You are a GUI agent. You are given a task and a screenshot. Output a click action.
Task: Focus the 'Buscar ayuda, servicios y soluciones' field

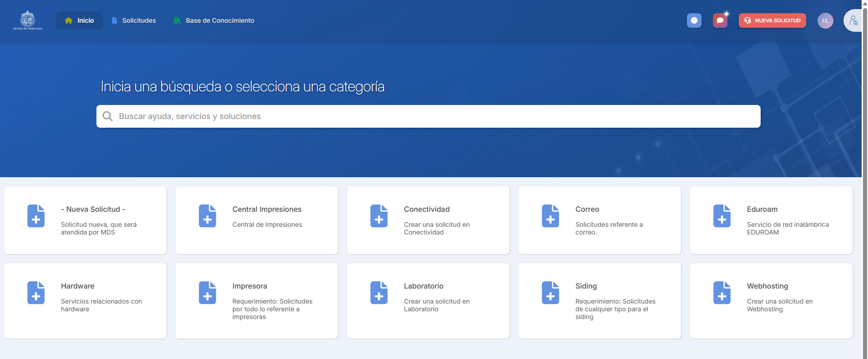(x=428, y=116)
